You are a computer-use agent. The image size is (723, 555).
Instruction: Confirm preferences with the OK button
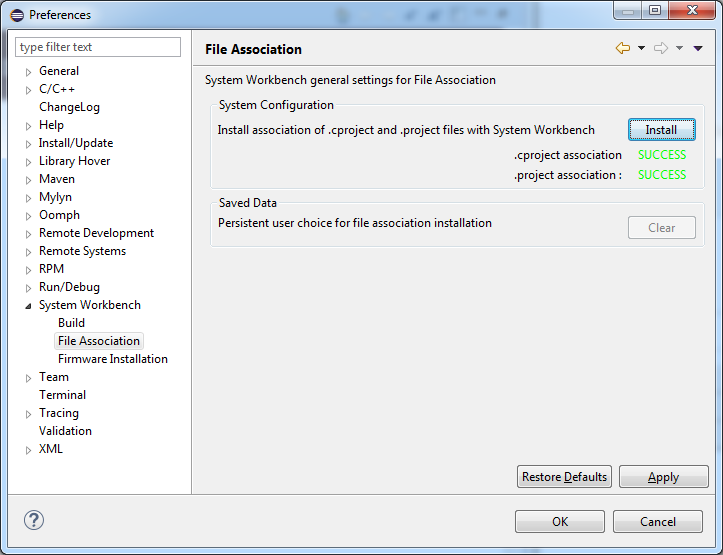560,521
